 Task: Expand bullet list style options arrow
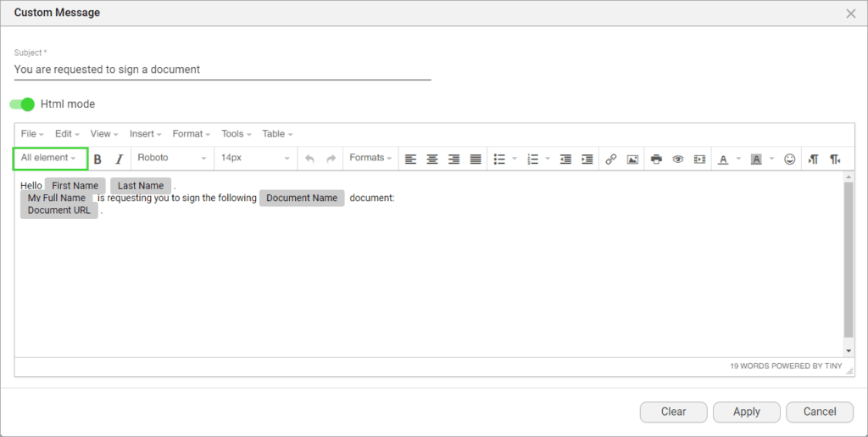pos(515,159)
